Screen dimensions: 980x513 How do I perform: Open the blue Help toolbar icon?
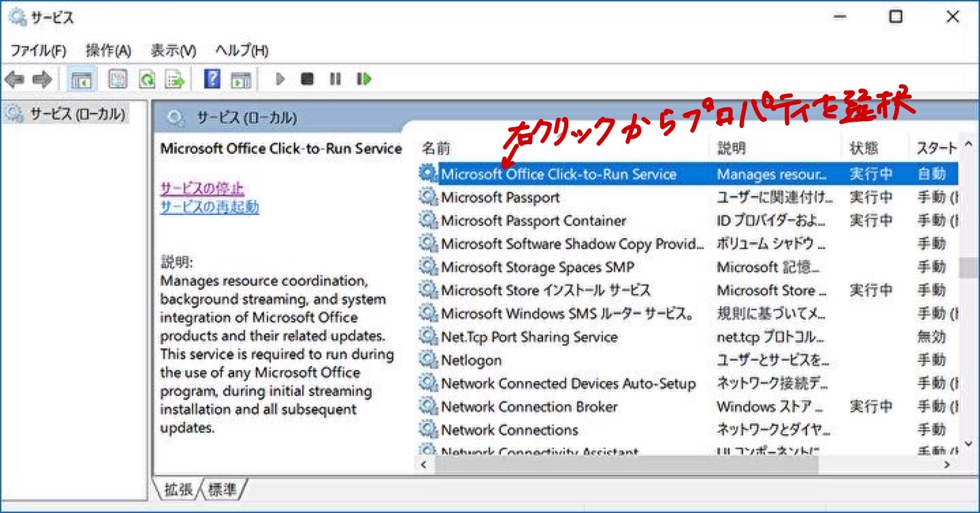click(x=212, y=80)
